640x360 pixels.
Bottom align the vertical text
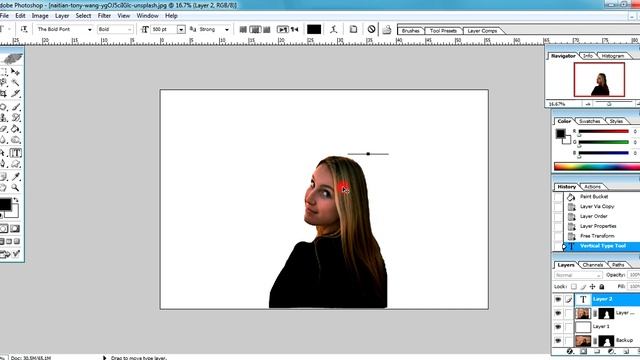click(267, 29)
